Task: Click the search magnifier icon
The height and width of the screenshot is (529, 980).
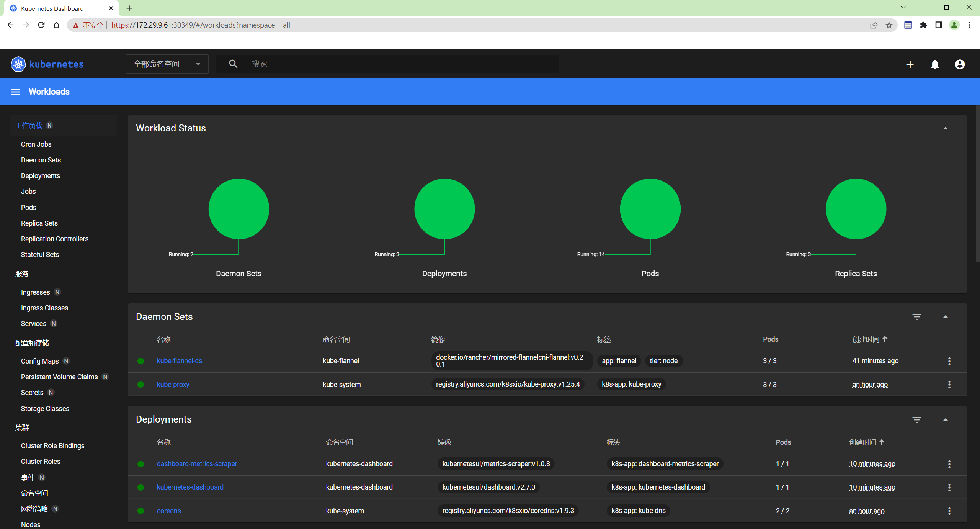Action: point(233,64)
